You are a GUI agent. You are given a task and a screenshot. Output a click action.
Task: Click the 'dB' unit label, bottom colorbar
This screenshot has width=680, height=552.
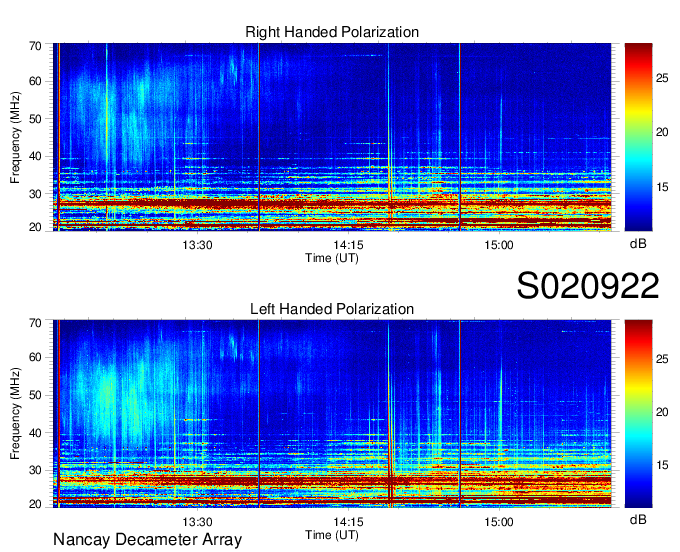click(x=638, y=519)
